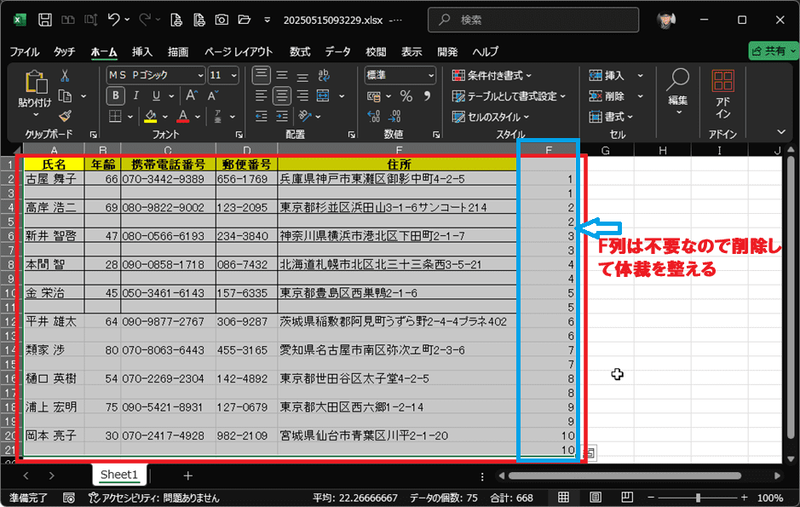Viewport: 800px width, 507px height.
Task: Click the Percent style icon
Action: [x=406, y=96]
